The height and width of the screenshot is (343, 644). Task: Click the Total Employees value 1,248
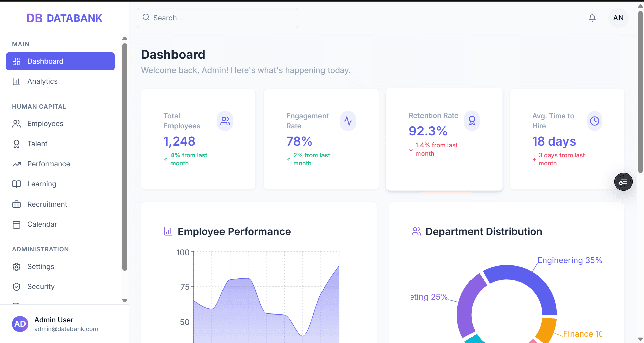tap(179, 141)
